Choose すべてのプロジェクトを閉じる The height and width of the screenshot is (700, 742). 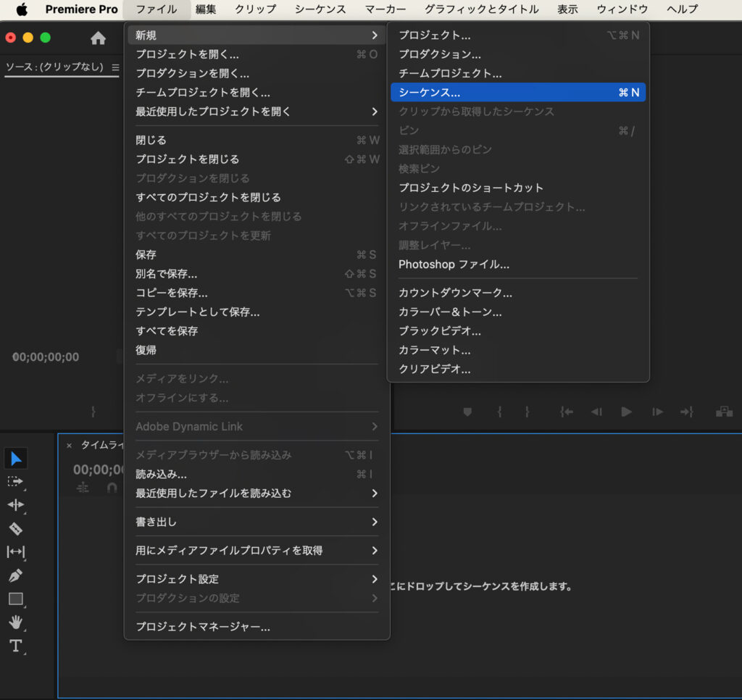tap(257, 197)
